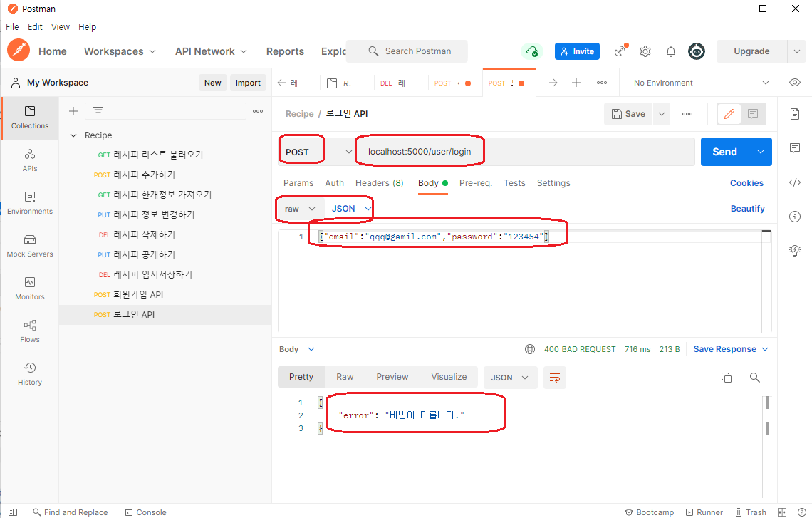Click the cloud sync status icon
The width and height of the screenshot is (812, 518).
click(x=532, y=51)
